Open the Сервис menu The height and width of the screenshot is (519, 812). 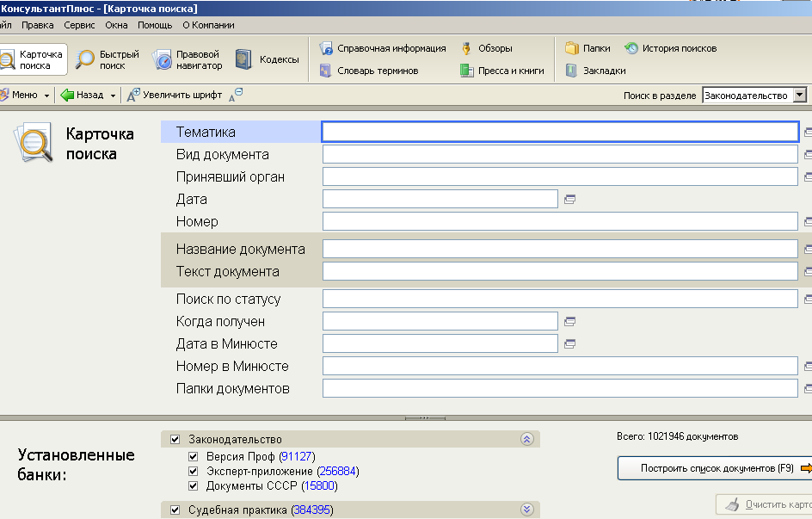[x=79, y=25]
